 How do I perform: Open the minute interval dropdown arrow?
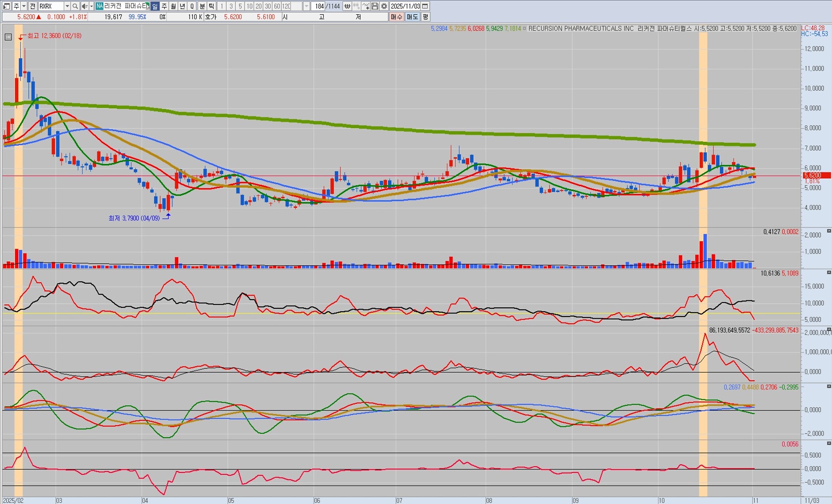click(x=306, y=6)
